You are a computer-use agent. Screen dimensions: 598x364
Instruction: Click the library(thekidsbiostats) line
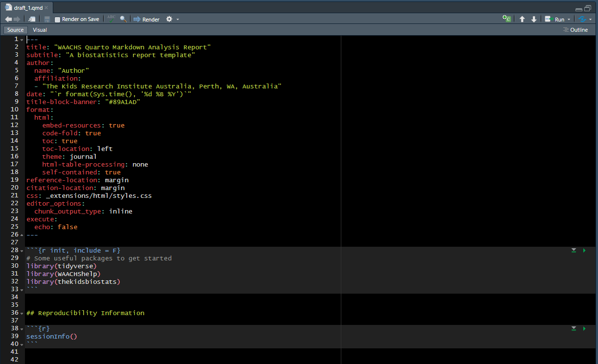click(x=73, y=281)
